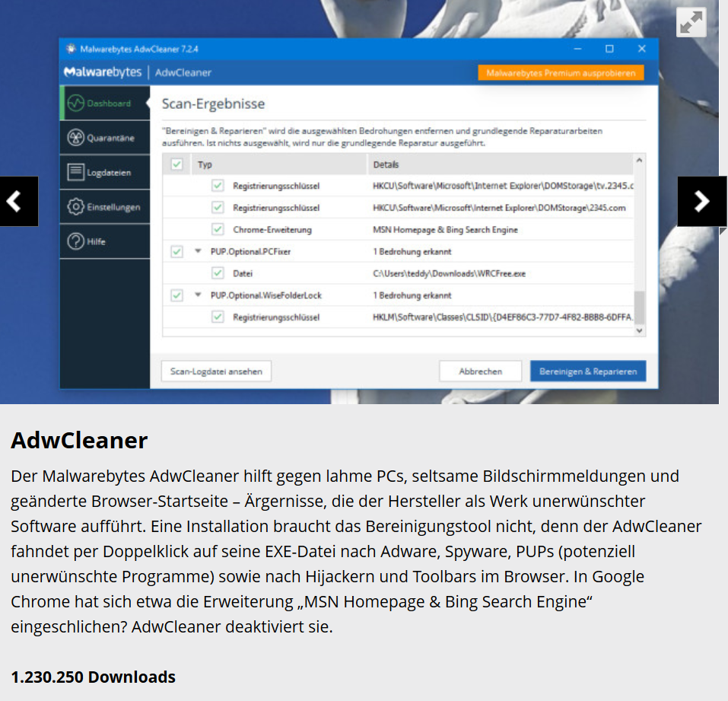Click the Dashboard heartbeat icon in sidebar
The height and width of the screenshot is (701, 728).
click(x=75, y=104)
